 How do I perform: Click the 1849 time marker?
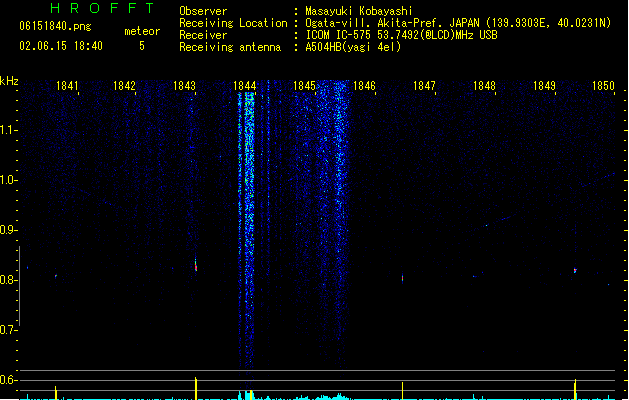[x=544, y=86]
